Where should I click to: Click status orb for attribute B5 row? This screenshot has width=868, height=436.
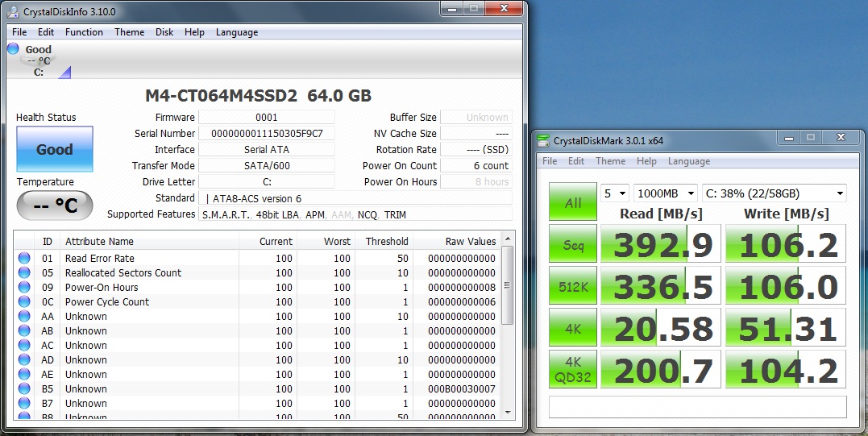[x=24, y=389]
